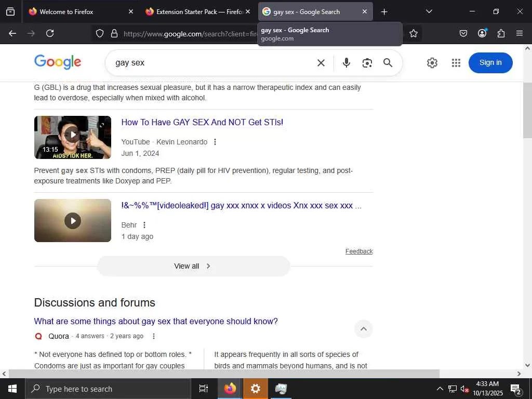The height and width of the screenshot is (399, 532).
Task: Focus the Google search input field
Action: [x=214, y=63]
